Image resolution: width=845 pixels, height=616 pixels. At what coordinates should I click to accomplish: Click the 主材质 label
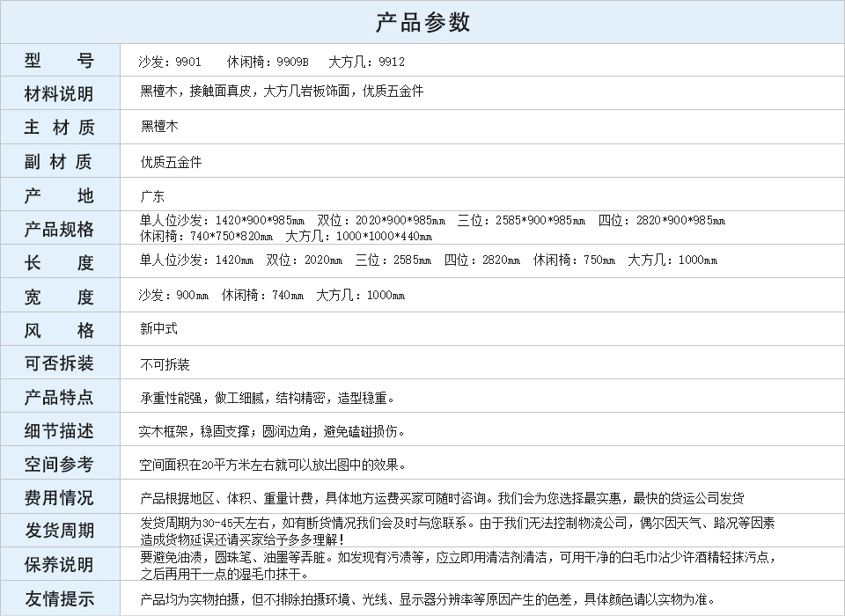[59, 128]
